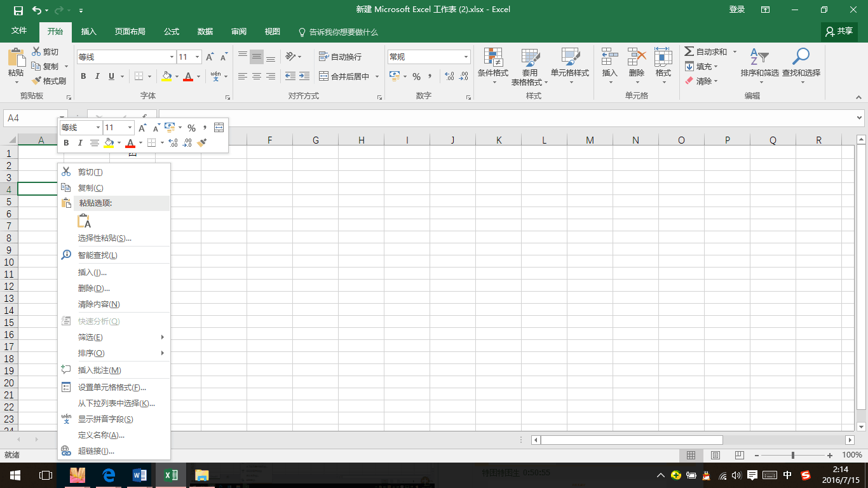Click the ribbon text orientation icon
The image size is (868, 488).
tap(290, 57)
